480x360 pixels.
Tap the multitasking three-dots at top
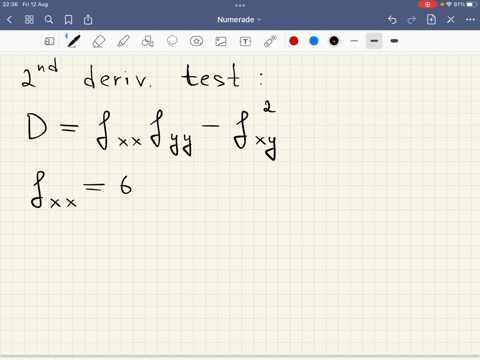[x=240, y=5]
